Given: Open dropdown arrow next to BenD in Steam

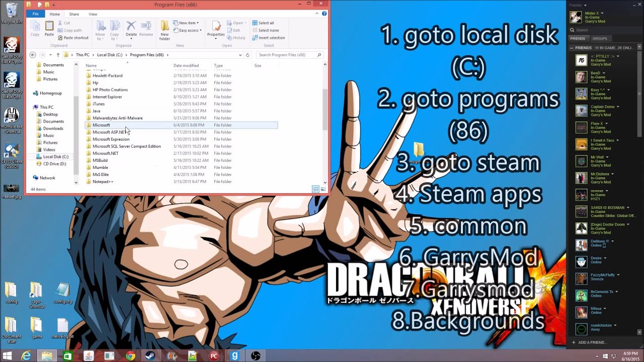Looking at the screenshot, I should click(605, 73).
